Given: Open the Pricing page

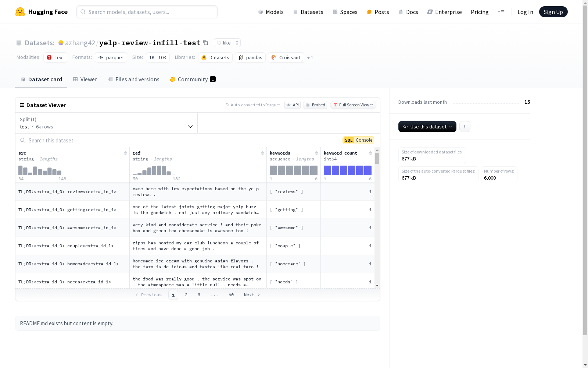Looking at the screenshot, I should coord(480,12).
